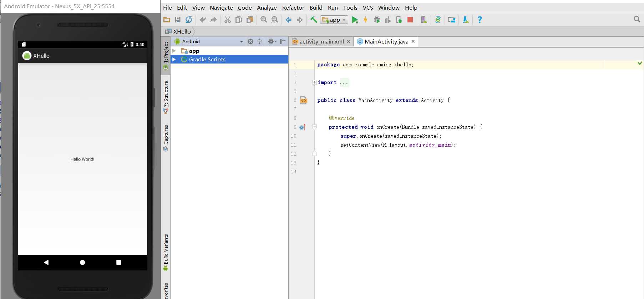Open the View menu
Image resolution: width=644 pixels, height=299 pixels.
pyautogui.click(x=198, y=7)
